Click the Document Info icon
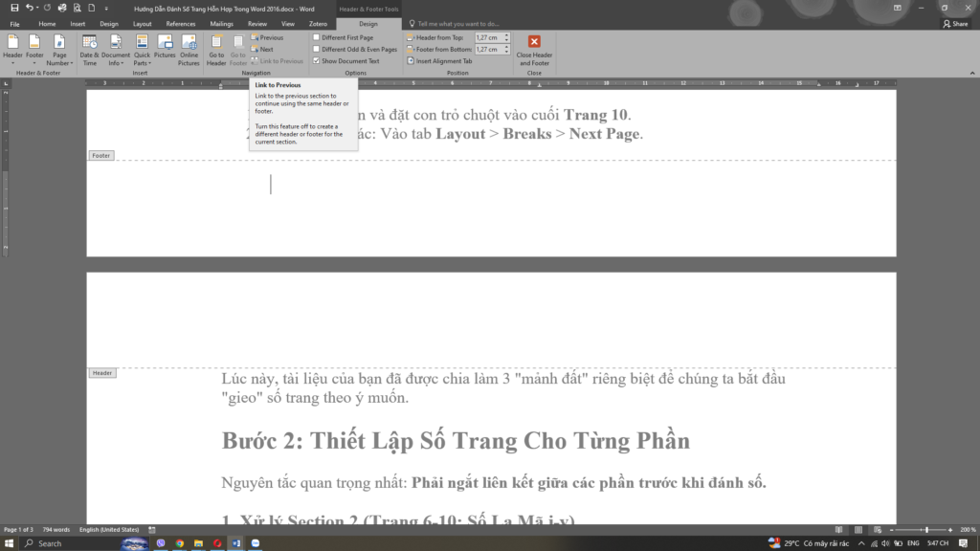Screen dimensions: 980x551 (x=116, y=48)
